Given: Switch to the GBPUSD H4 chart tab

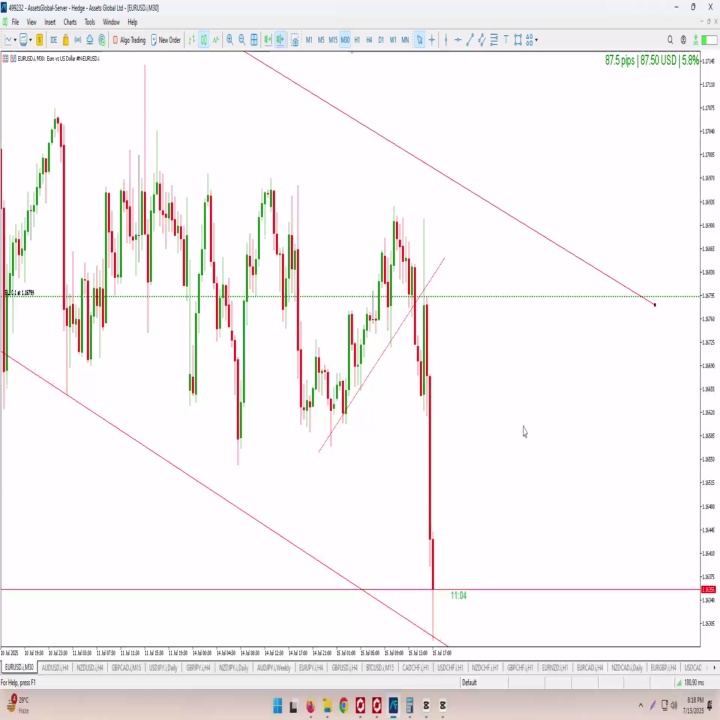Looking at the screenshot, I should point(344,667).
